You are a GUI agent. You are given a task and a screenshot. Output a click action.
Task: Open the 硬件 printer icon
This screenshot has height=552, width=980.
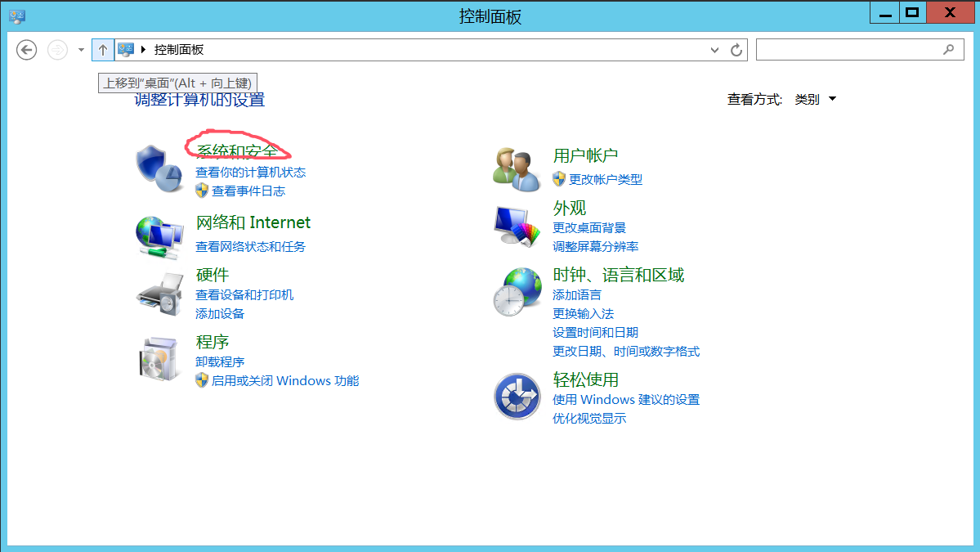159,294
